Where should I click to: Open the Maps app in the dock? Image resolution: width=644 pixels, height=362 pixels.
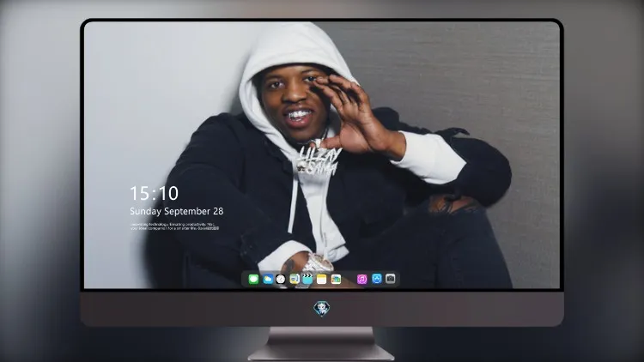[294, 279]
